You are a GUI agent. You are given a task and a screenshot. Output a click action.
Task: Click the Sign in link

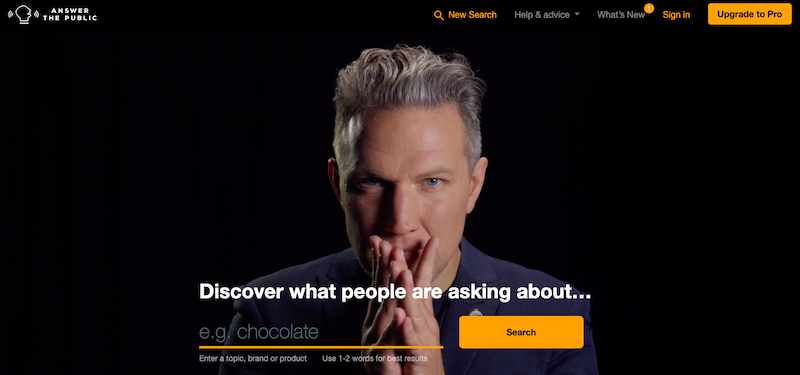676,15
